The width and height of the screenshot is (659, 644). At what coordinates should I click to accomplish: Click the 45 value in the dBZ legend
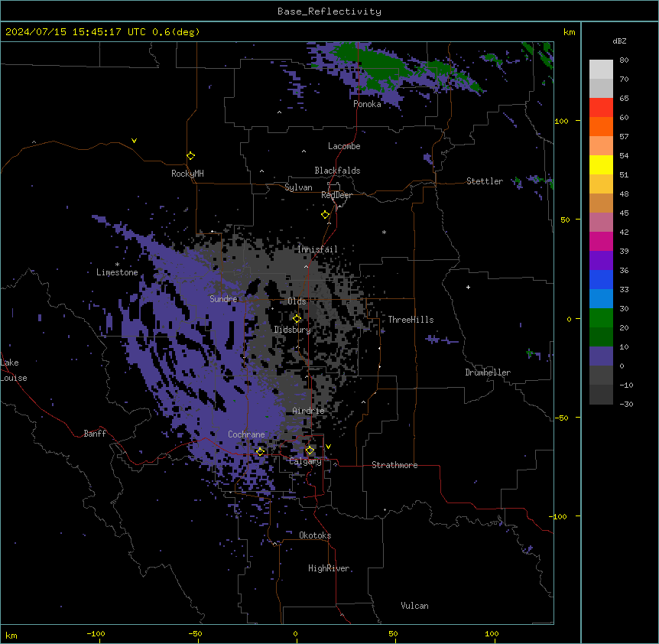click(x=624, y=213)
